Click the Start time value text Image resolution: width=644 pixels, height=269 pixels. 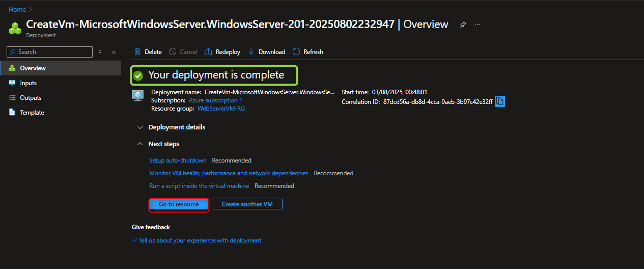coord(400,92)
